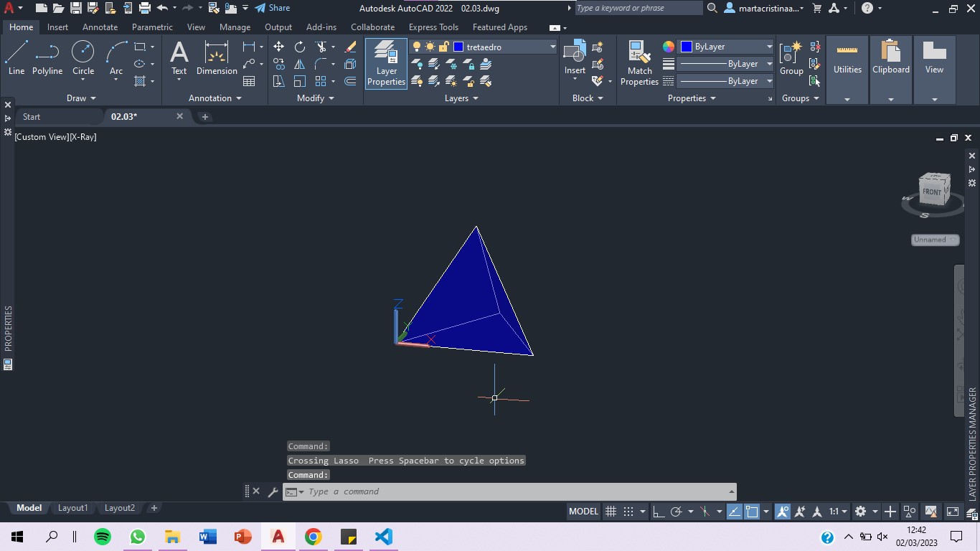Click the Group objects tool

(791, 58)
